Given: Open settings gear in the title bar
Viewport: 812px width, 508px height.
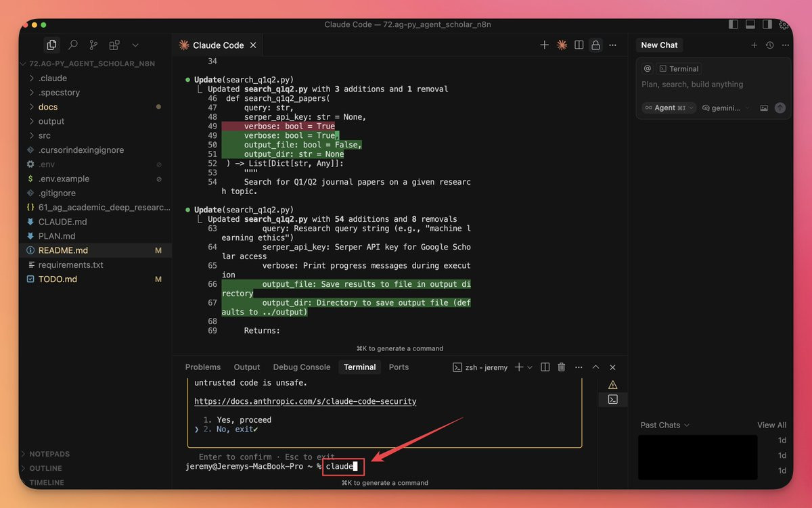Looking at the screenshot, I should pyautogui.click(x=784, y=24).
